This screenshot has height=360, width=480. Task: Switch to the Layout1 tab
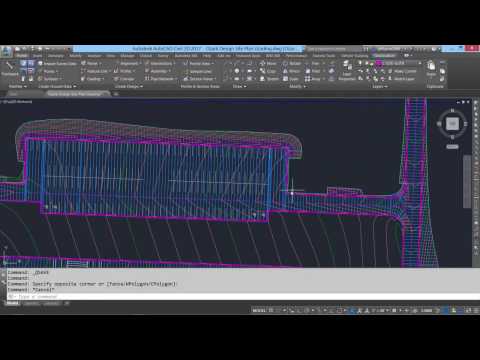coord(31,303)
